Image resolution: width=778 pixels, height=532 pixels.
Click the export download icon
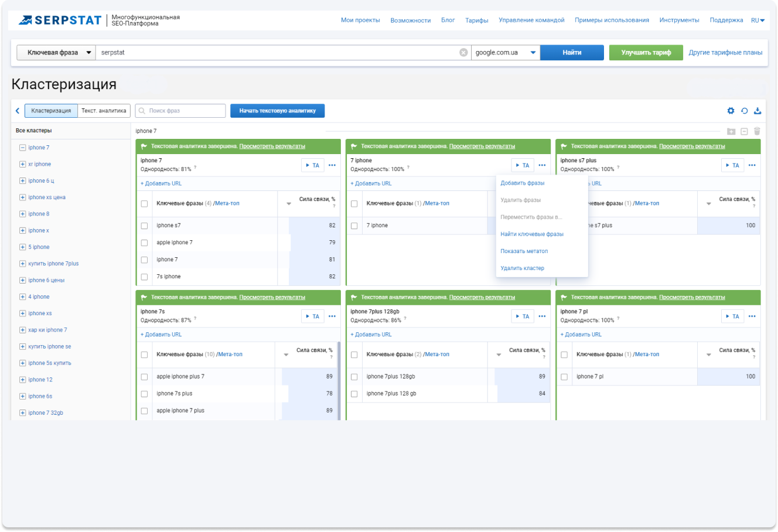point(757,111)
